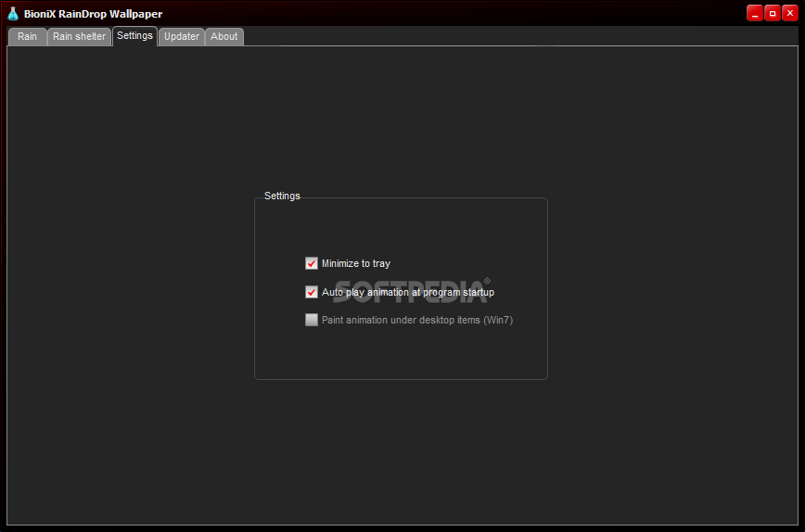This screenshot has height=532, width=805.
Task: Switch to the Rain tab
Action: 27,36
